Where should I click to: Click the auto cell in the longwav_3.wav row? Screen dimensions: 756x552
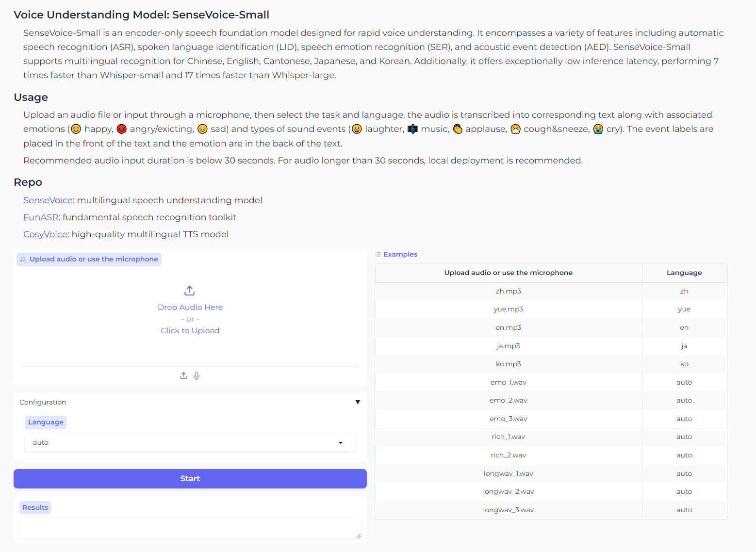click(684, 510)
